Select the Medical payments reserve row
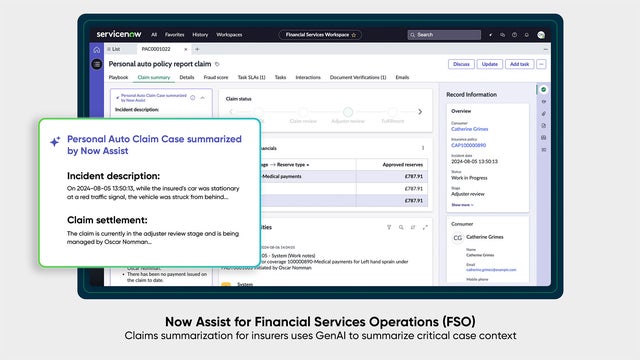Image resolution: width=640 pixels, height=360 pixels. tap(343, 176)
